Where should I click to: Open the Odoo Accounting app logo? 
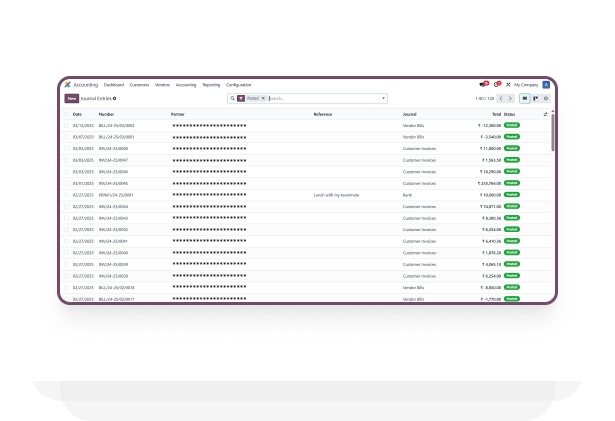pos(67,85)
